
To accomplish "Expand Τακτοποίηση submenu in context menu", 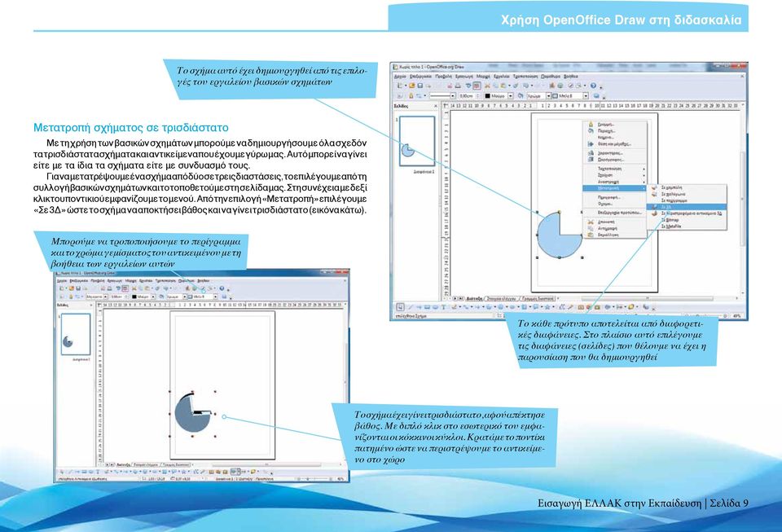I will point(614,169).
